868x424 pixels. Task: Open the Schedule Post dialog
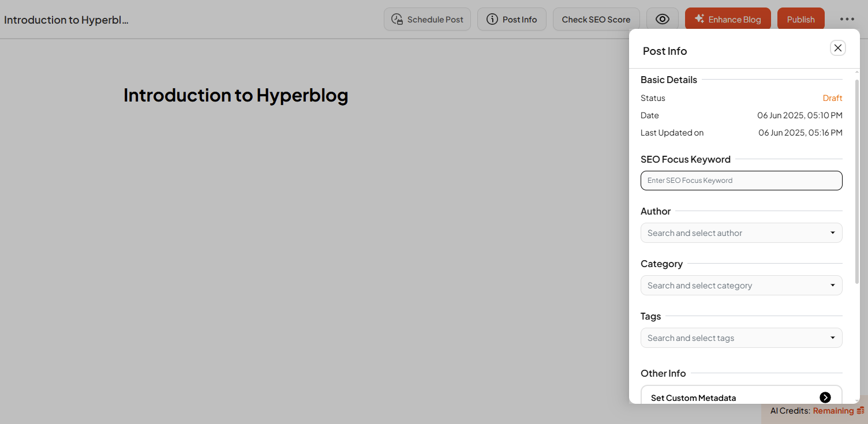point(427,19)
